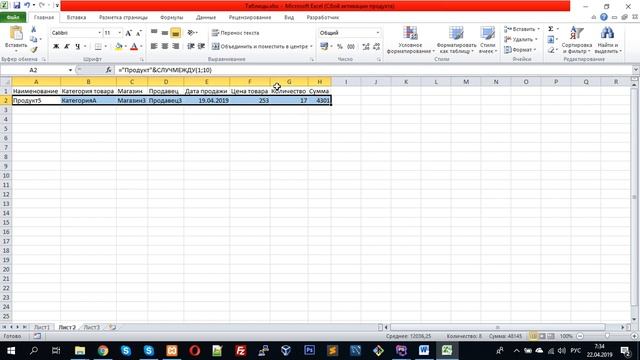Decrease decimal places
This screenshot has height=360, width=640.
(x=376, y=47)
